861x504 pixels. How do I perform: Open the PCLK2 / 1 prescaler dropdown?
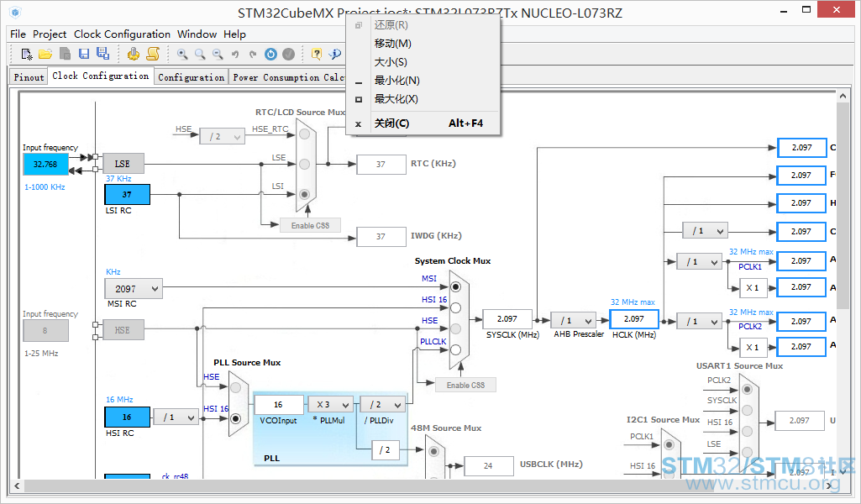[699, 321]
